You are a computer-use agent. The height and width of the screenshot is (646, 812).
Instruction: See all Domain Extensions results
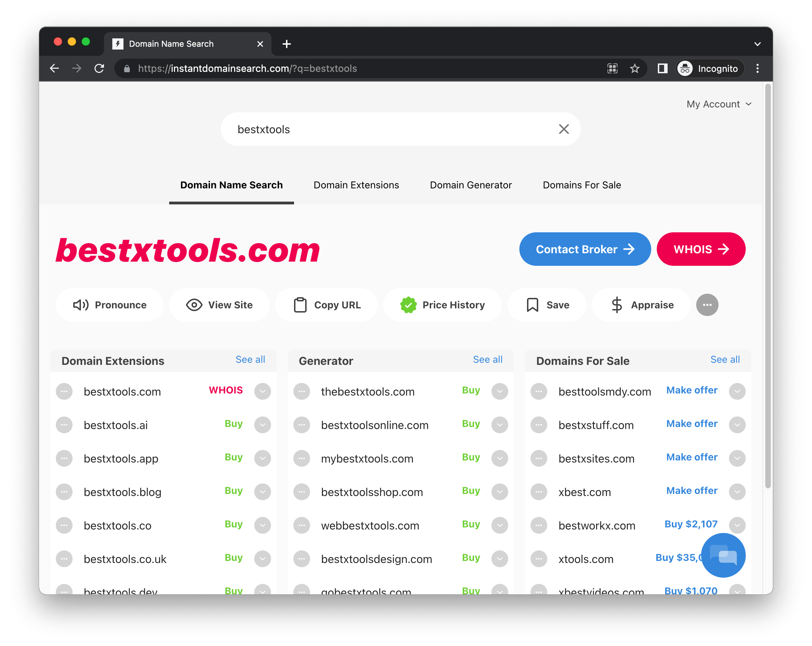[250, 359]
